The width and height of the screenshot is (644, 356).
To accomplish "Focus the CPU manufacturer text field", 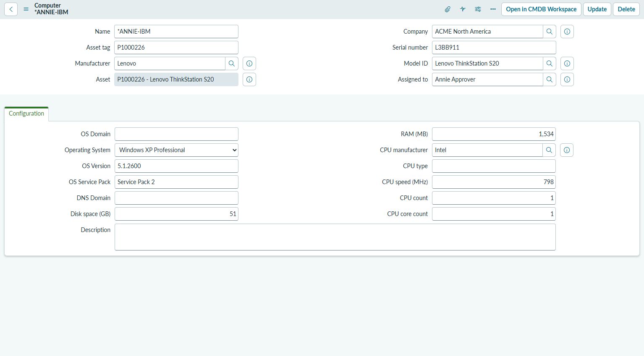I will click(487, 150).
